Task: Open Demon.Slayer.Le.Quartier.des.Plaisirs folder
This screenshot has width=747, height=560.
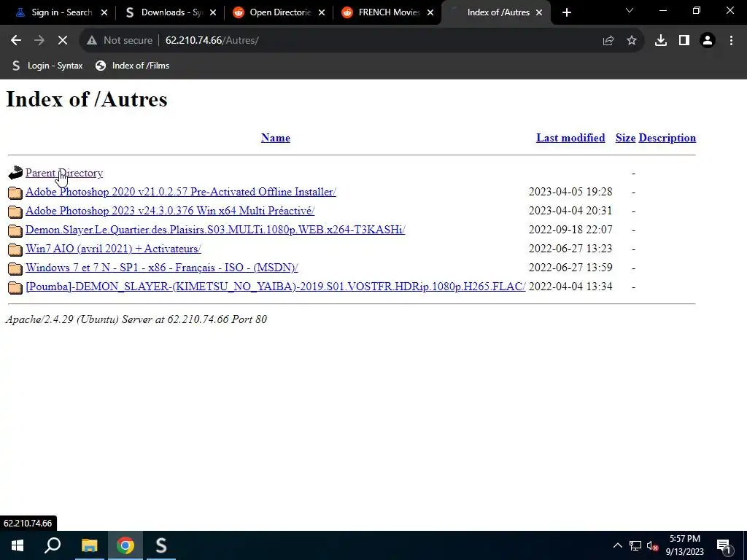Action: [x=215, y=230]
